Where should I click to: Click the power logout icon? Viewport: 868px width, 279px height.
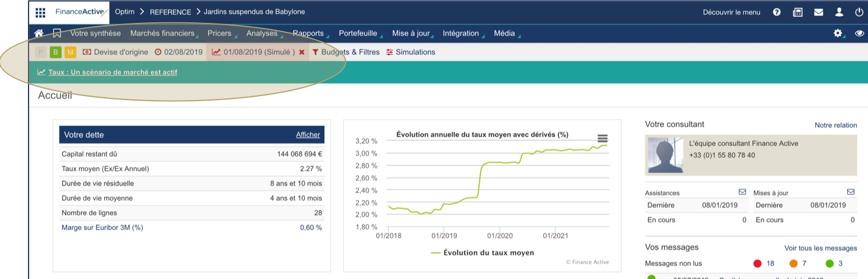[859, 12]
